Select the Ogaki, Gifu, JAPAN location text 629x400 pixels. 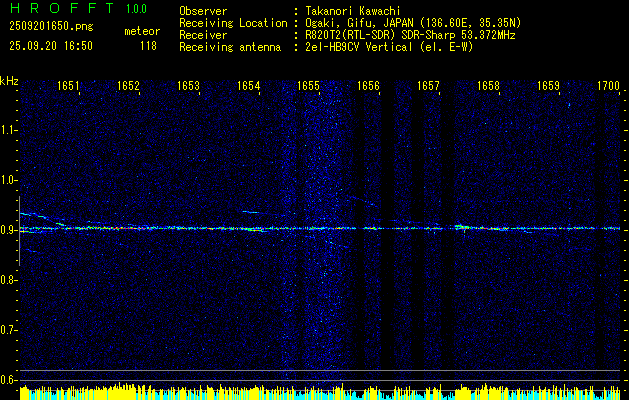point(413,23)
